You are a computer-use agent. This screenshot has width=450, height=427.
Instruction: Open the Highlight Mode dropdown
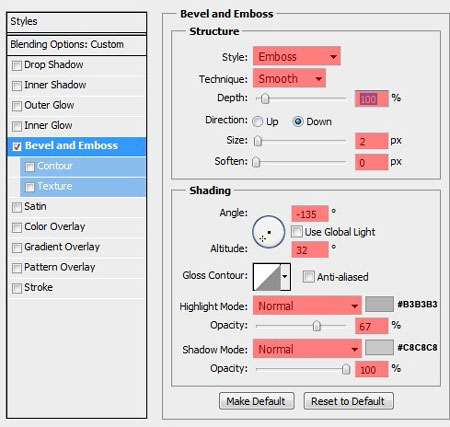click(307, 305)
